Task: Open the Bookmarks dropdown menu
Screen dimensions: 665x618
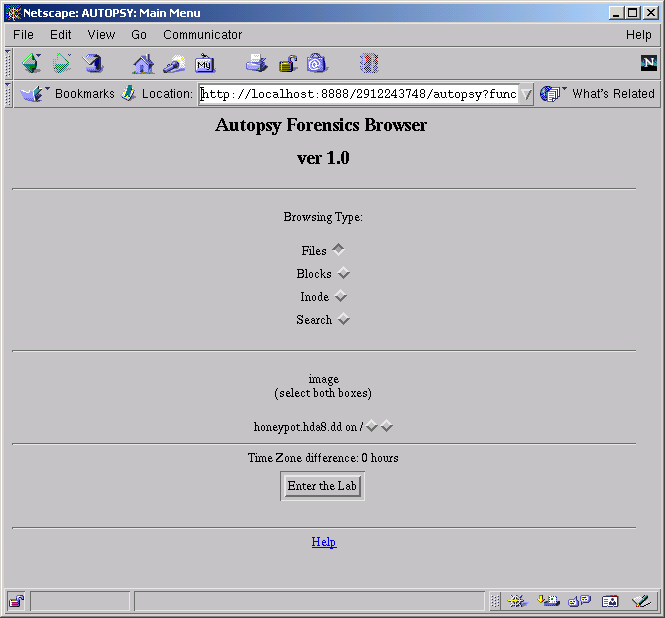Action: [68, 94]
